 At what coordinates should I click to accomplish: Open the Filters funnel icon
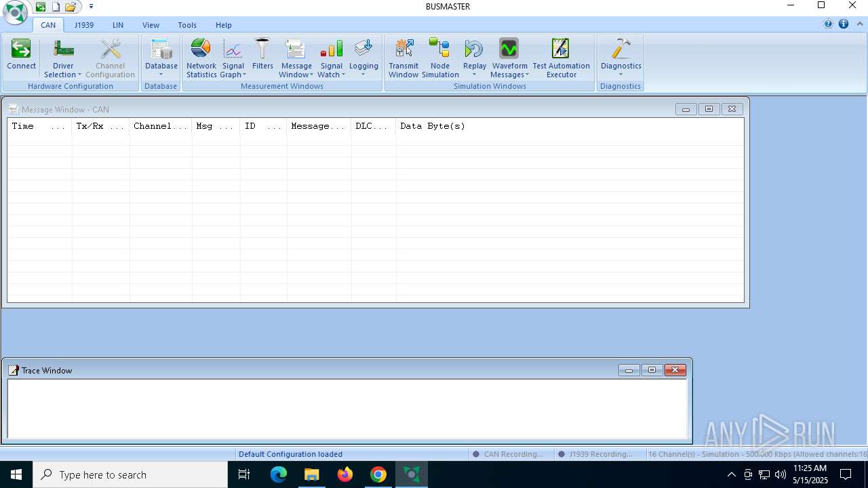coord(262,49)
